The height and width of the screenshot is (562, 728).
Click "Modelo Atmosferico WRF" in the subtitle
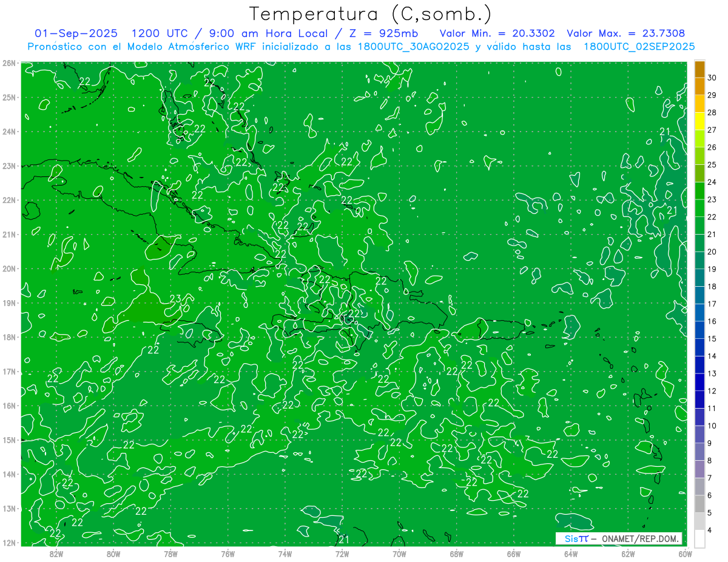(192, 46)
